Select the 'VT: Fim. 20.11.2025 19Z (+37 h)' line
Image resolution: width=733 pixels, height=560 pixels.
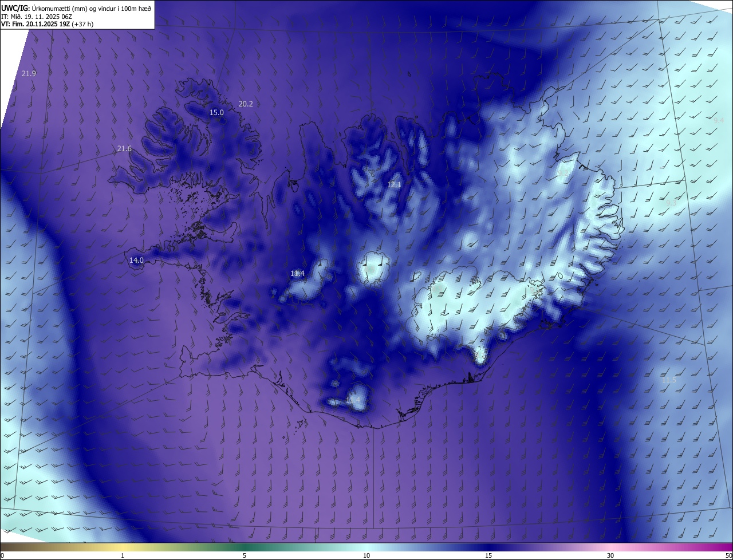click(48, 24)
